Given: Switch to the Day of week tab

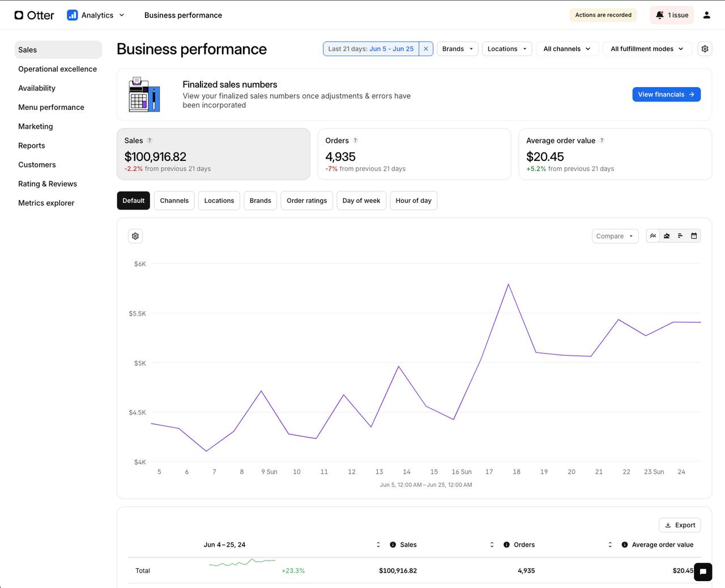Looking at the screenshot, I should click(x=361, y=201).
